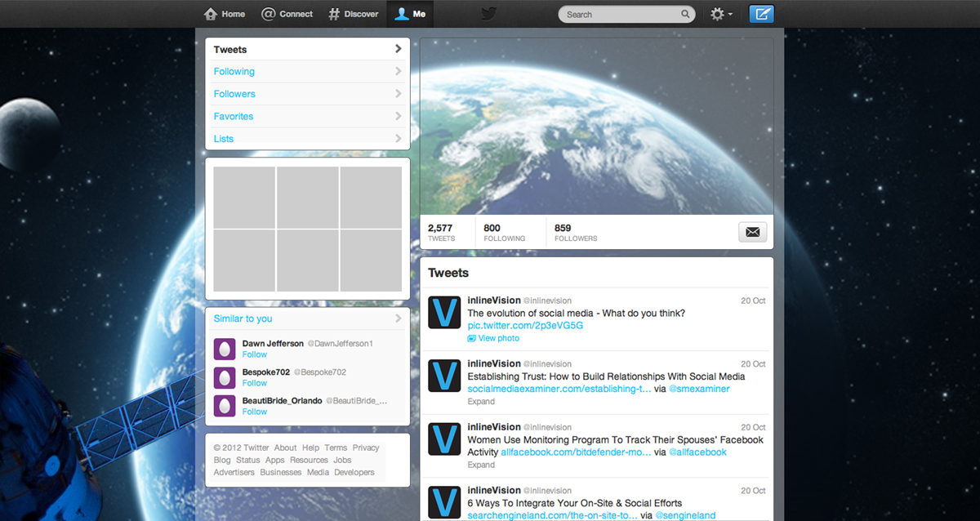This screenshot has width=980, height=521.
Task: Open the Followers count showing 859
Action: tap(575, 232)
